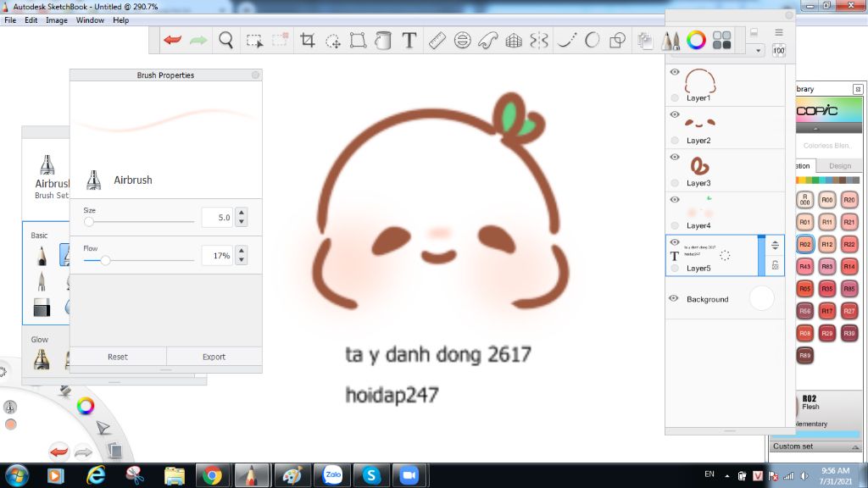Open the Brush Palette toolbar icon

pos(670,41)
